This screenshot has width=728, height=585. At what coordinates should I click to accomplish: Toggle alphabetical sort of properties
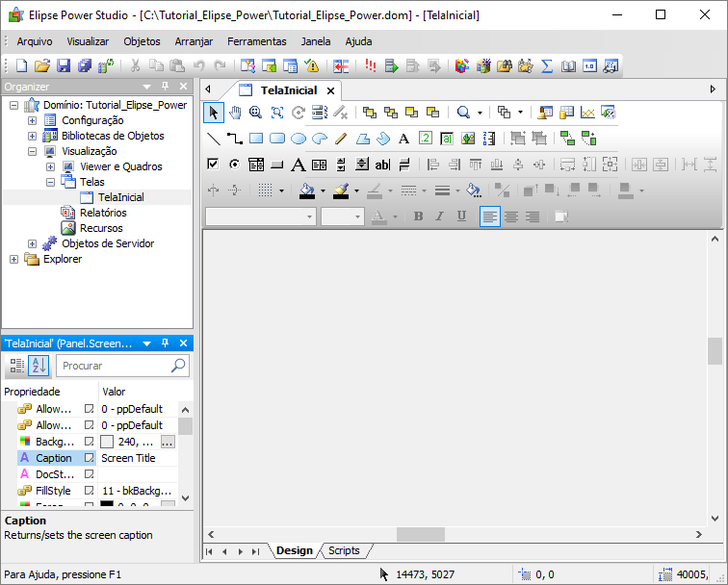pyautogui.click(x=39, y=366)
